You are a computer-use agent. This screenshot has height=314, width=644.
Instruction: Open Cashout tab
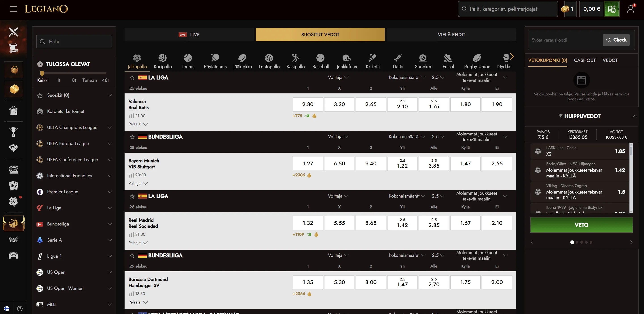point(585,60)
